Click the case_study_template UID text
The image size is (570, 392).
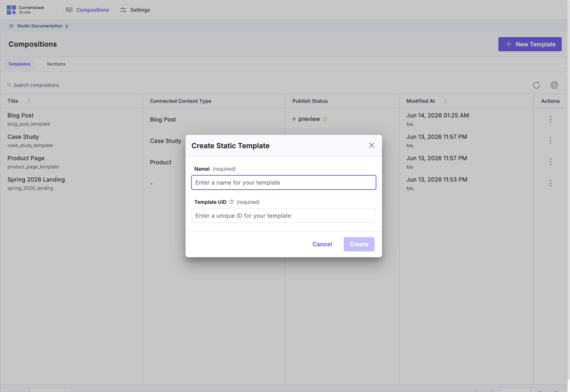point(30,145)
